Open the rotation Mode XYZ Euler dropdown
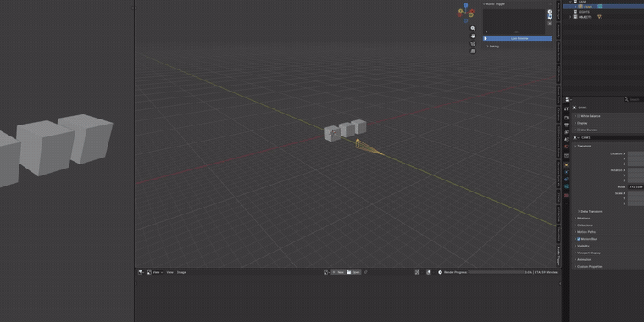This screenshot has width=644, height=322. 636,186
